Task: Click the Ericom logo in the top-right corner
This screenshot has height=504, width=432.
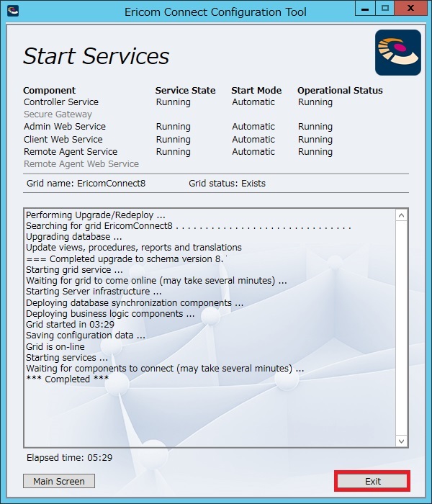Action: 397,53
